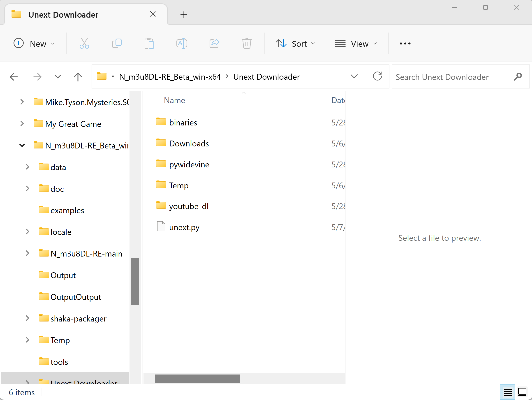Select the unext.py file
Image resolution: width=532 pixels, height=400 pixels.
point(184,227)
